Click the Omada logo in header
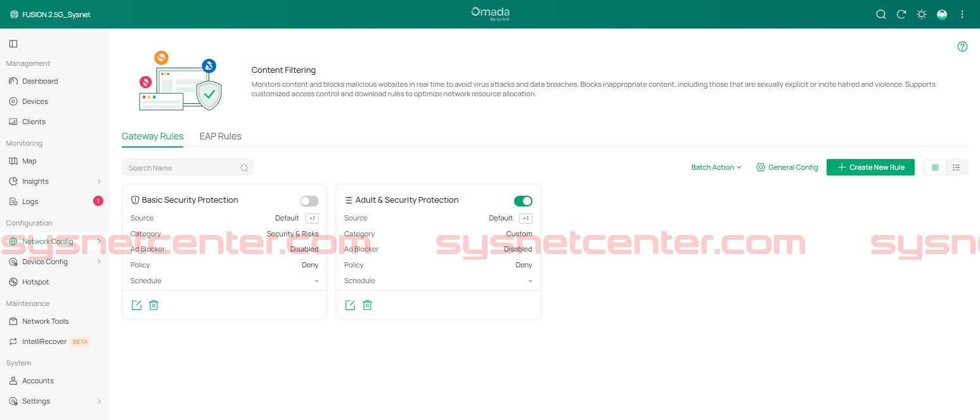Viewport: 980px width, 420px height. pos(490,13)
